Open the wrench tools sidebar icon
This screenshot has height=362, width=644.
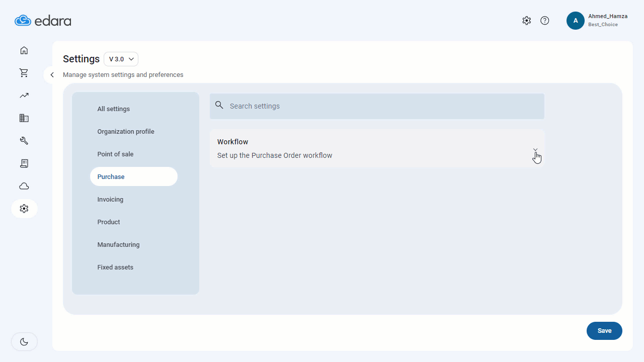[24, 141]
